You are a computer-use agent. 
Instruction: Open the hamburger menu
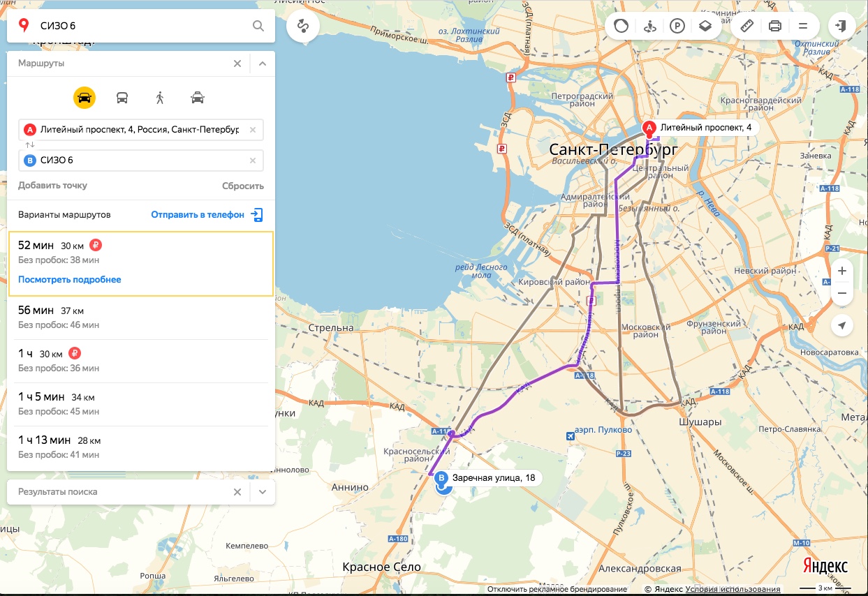[x=802, y=27]
